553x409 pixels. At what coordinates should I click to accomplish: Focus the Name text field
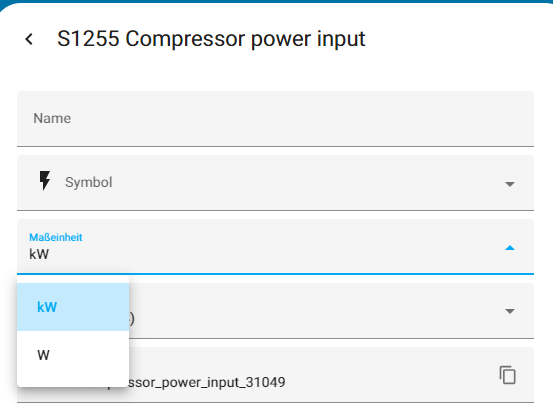[x=275, y=118]
